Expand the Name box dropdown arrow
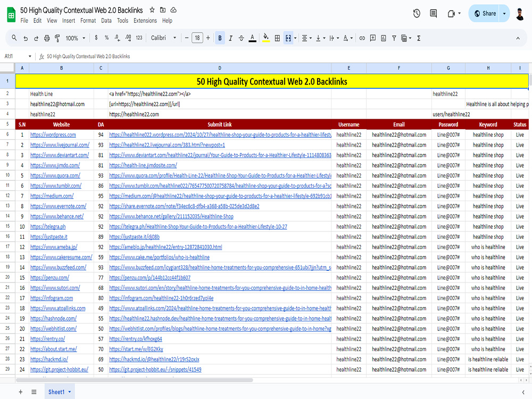 coord(30,56)
